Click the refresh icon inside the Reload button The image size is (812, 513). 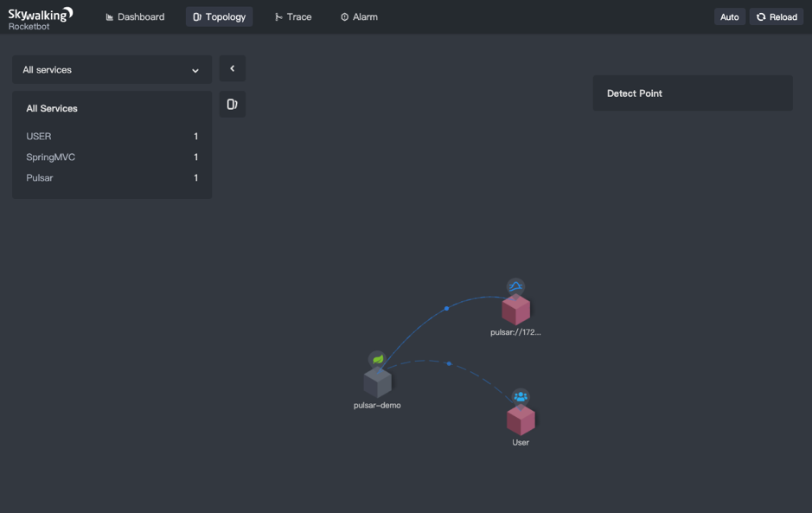click(762, 16)
